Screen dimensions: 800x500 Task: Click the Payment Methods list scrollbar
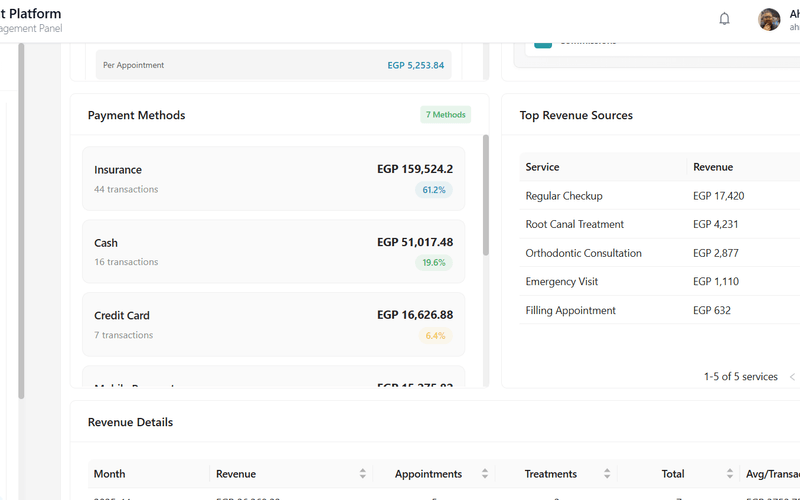486,195
